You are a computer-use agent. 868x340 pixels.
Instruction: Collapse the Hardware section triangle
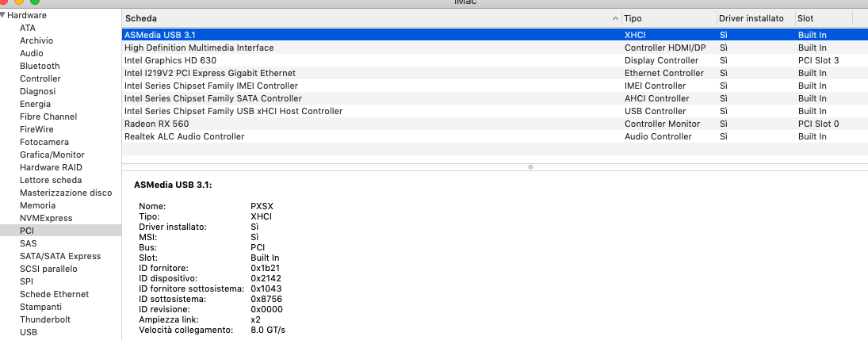(2, 15)
